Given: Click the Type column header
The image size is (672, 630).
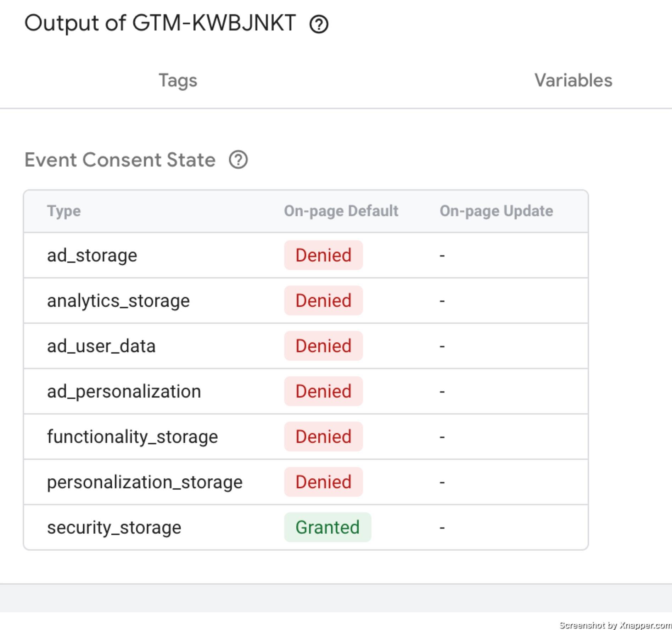Looking at the screenshot, I should pos(64,211).
